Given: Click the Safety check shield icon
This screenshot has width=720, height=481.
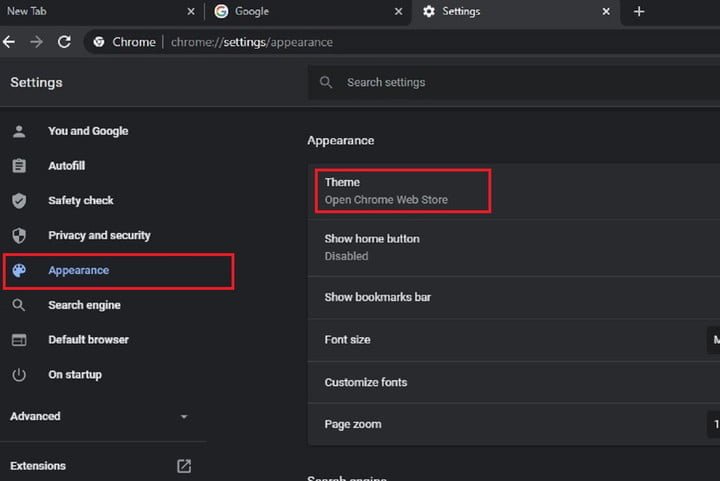Looking at the screenshot, I should (19, 201).
